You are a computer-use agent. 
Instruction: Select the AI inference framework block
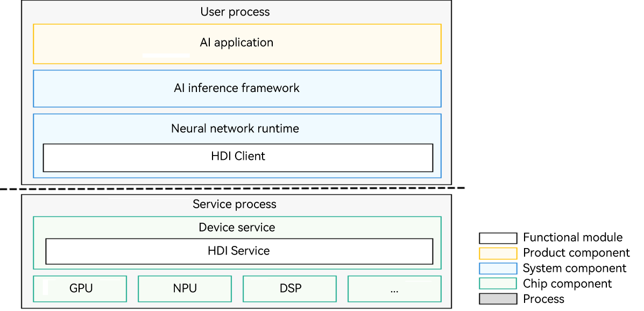pos(237,88)
